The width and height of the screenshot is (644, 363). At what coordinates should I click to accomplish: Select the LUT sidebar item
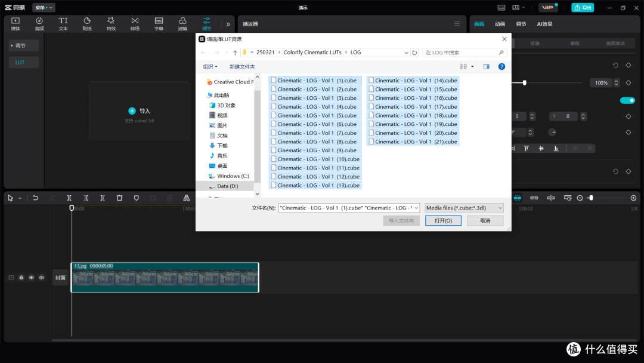[x=24, y=62]
